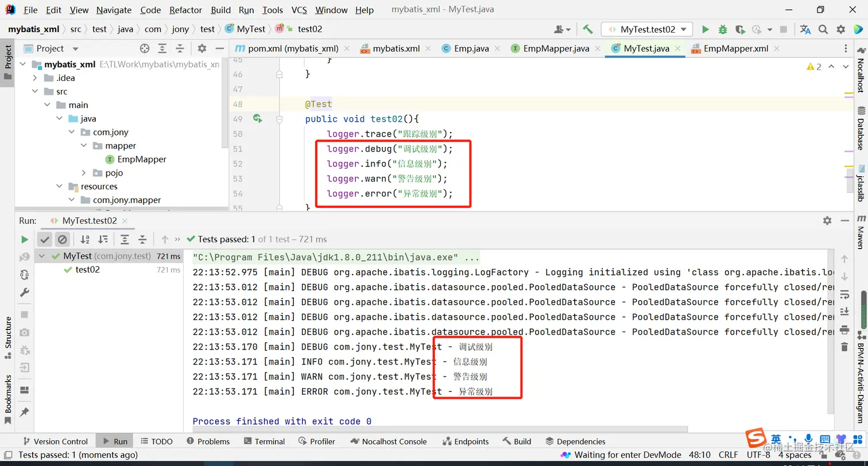Expand all in Project panel toolbar
Viewport: 868px width, 466px height.
click(x=162, y=49)
